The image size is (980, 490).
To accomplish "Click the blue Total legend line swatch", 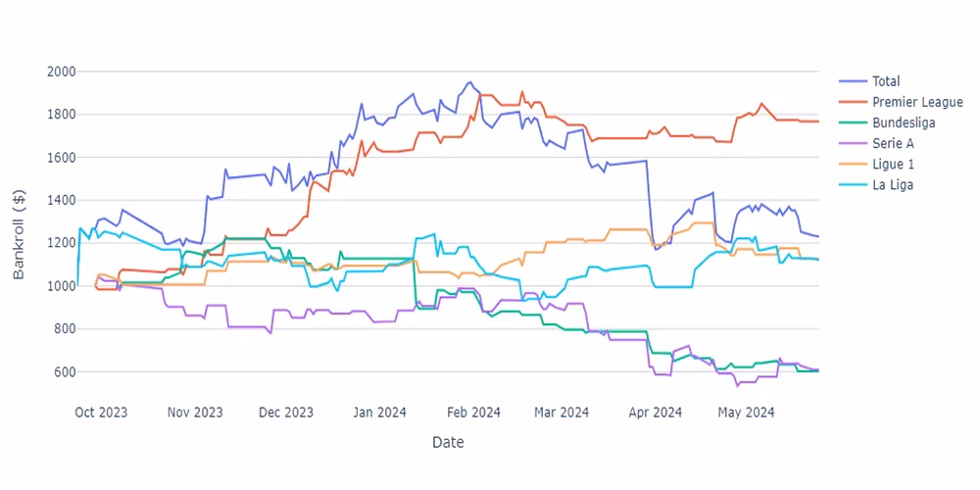I will [x=852, y=81].
